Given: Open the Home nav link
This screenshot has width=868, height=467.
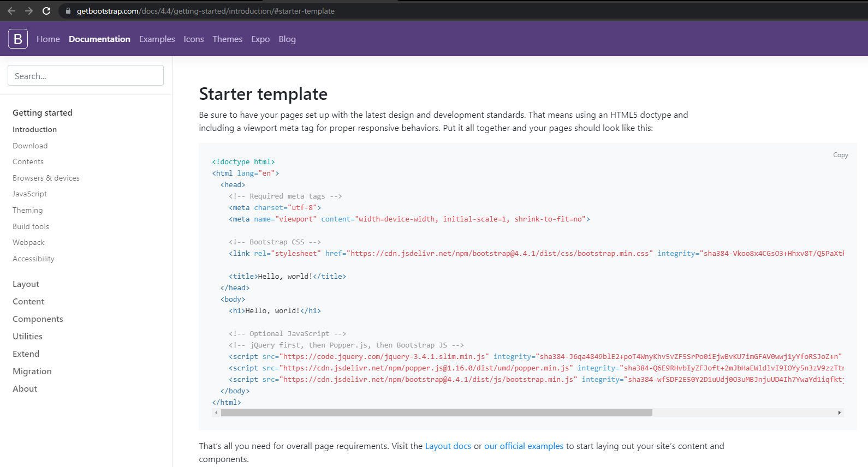Looking at the screenshot, I should [48, 39].
